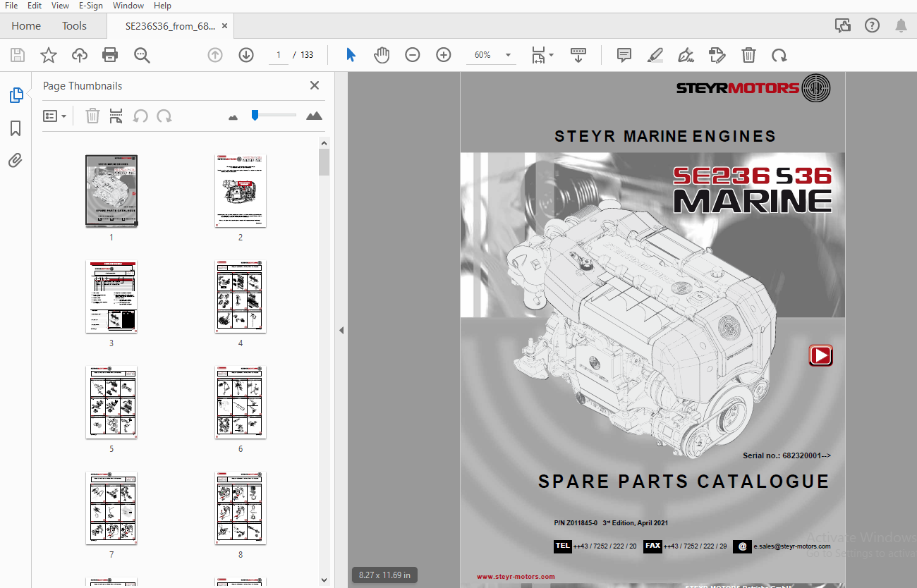Open the notifications bell

coord(901,25)
